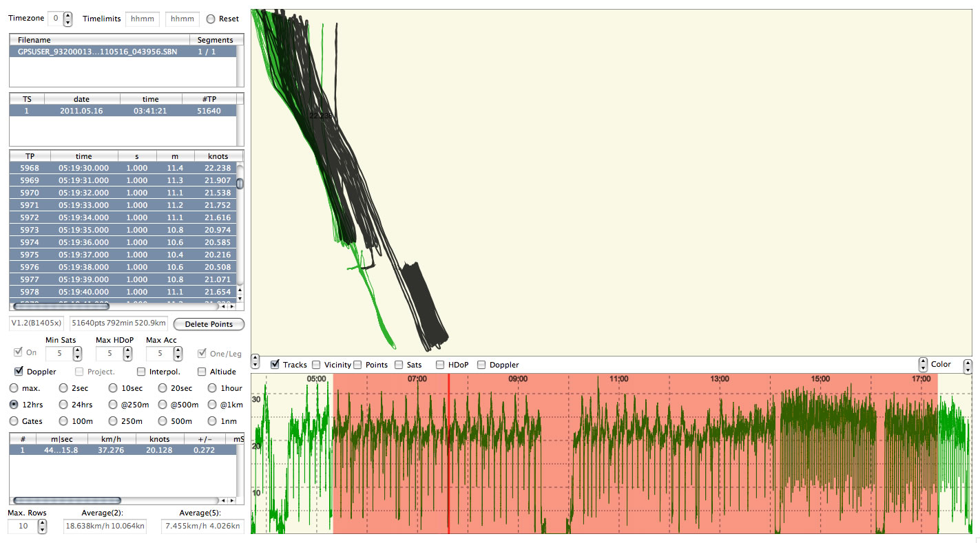The image size is (980, 543).
Task: Adjust the Min Sats stepper
Action: [x=77, y=353]
